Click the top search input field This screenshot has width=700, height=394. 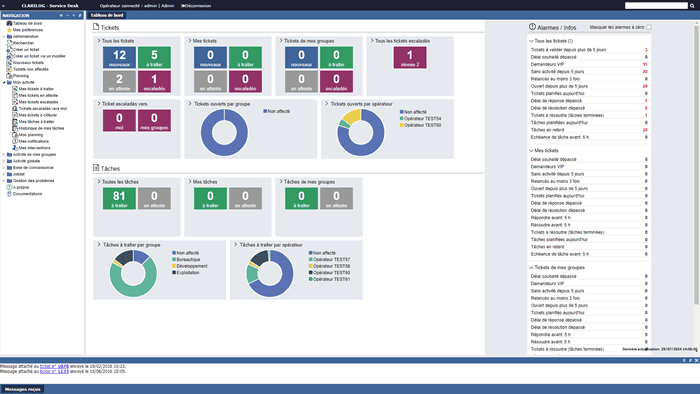point(656,6)
